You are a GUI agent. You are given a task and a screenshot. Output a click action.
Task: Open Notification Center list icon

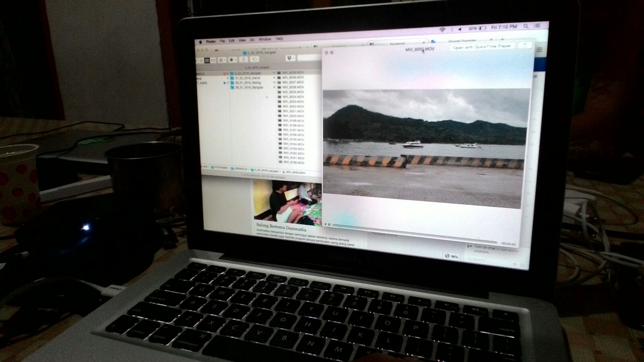pyautogui.click(x=537, y=25)
